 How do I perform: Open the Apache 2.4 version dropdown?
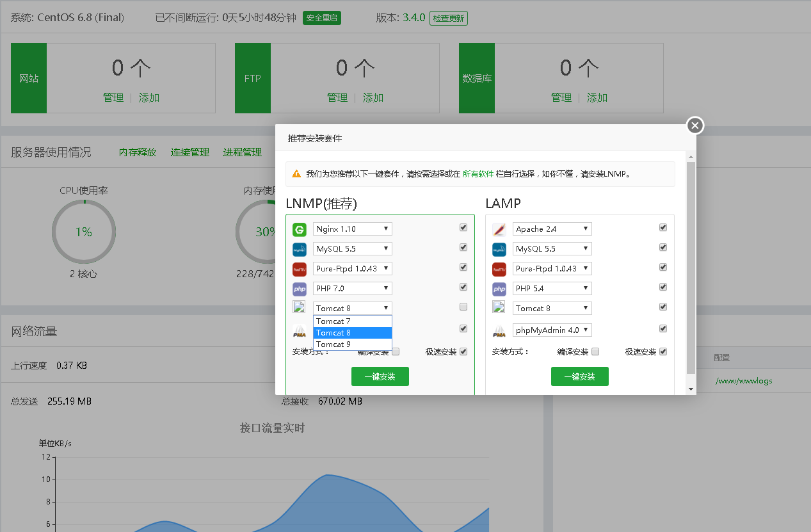552,229
